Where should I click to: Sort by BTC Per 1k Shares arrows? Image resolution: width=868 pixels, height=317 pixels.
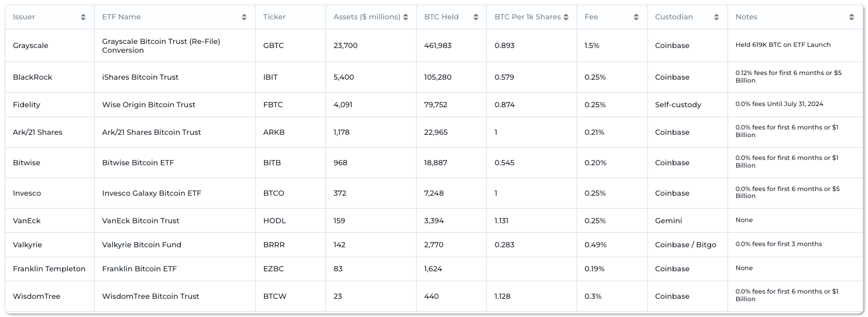[566, 17]
